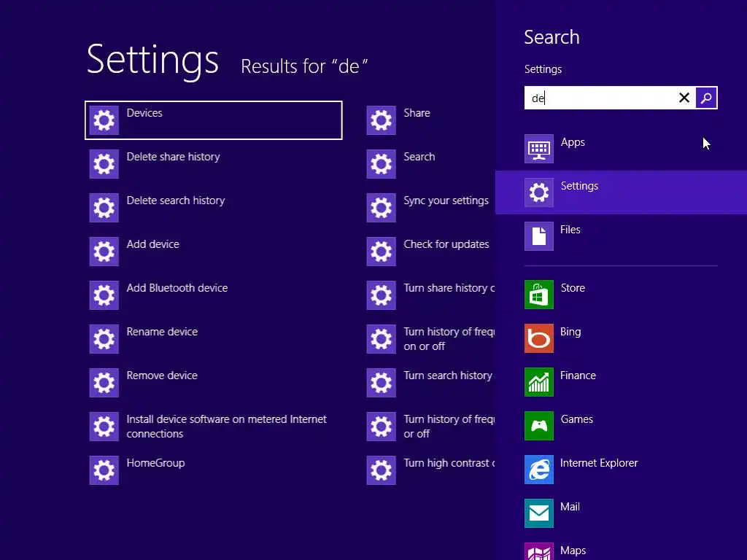Open the Remove device result

(x=162, y=376)
